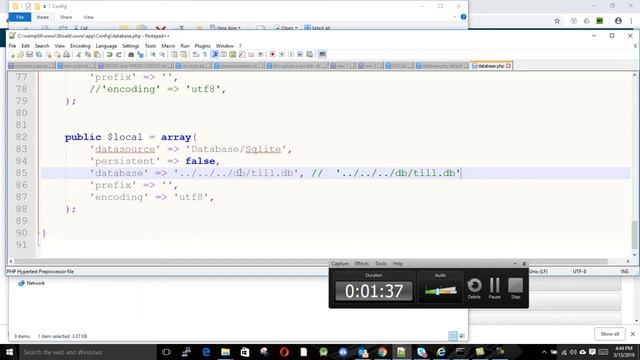
Task: Click the Find binoculars icon in Notepad++
Action: tap(131, 55)
